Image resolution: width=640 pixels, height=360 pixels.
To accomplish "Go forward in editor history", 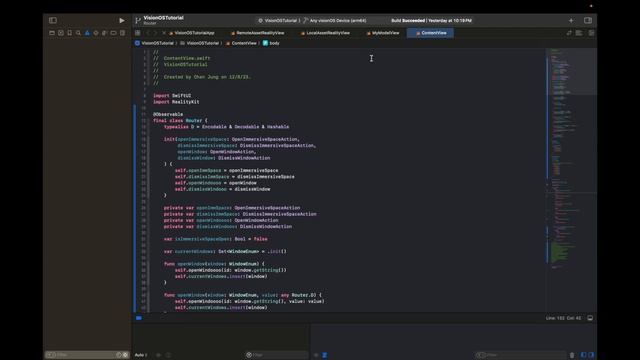I will pos(156,33).
